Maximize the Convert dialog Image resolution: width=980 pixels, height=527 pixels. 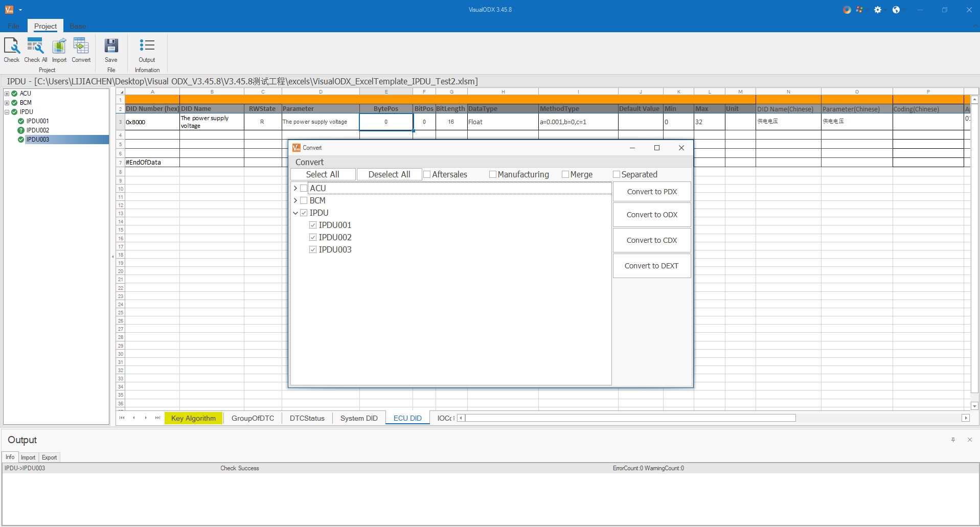tap(657, 148)
